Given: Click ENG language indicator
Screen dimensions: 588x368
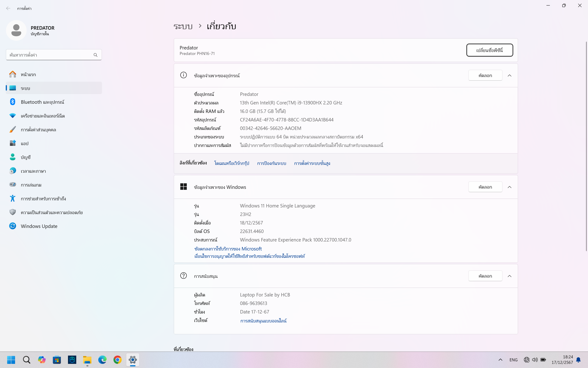Looking at the screenshot, I should click(x=513, y=360).
